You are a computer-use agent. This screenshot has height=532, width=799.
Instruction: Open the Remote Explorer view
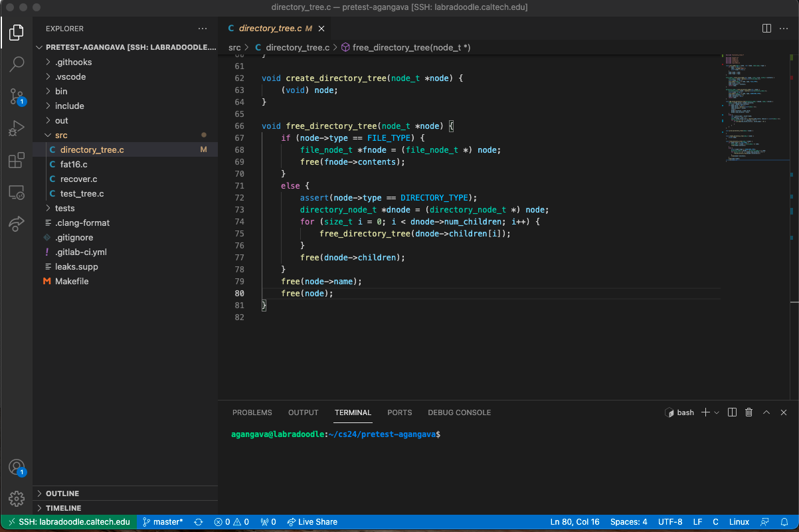tap(17, 193)
